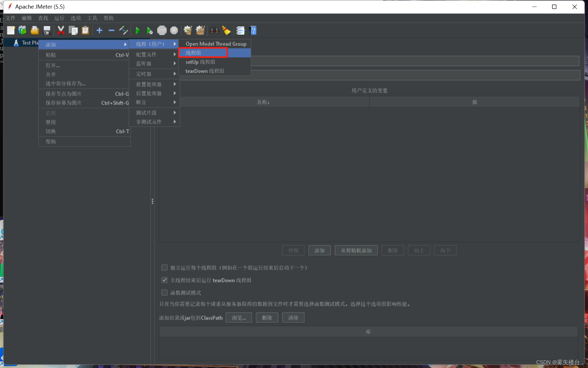Expand the 断言 submenu

(154, 102)
